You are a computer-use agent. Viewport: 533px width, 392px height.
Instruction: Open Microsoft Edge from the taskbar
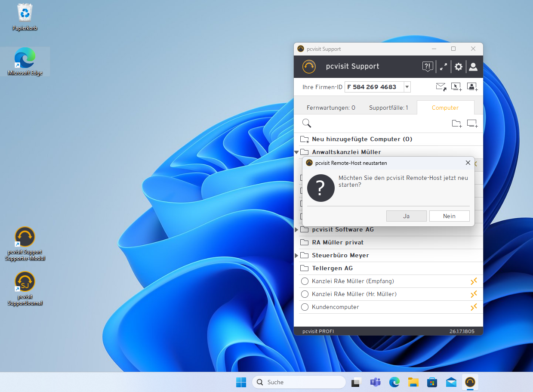(x=394, y=382)
